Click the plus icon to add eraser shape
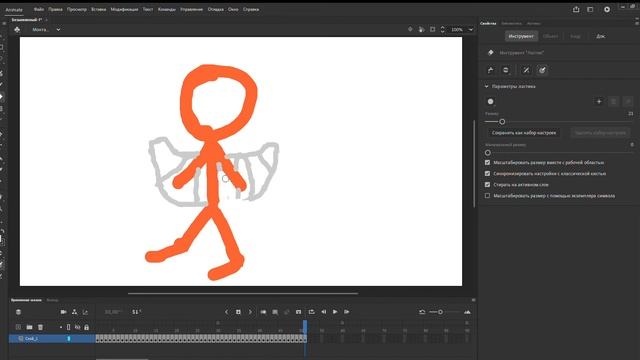 pyautogui.click(x=599, y=102)
